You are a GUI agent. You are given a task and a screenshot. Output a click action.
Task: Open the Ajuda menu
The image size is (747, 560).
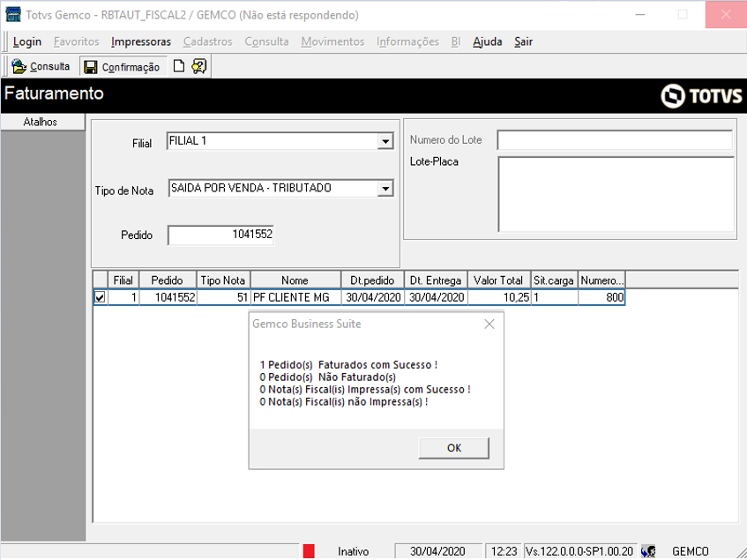pos(488,42)
